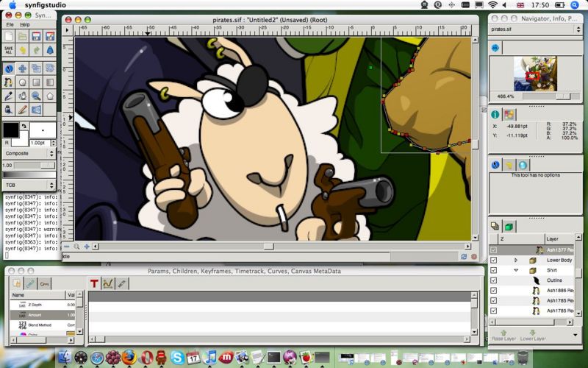The width and height of the screenshot is (588, 368).
Task: Click the Lower Layer button
Action: [532, 336]
